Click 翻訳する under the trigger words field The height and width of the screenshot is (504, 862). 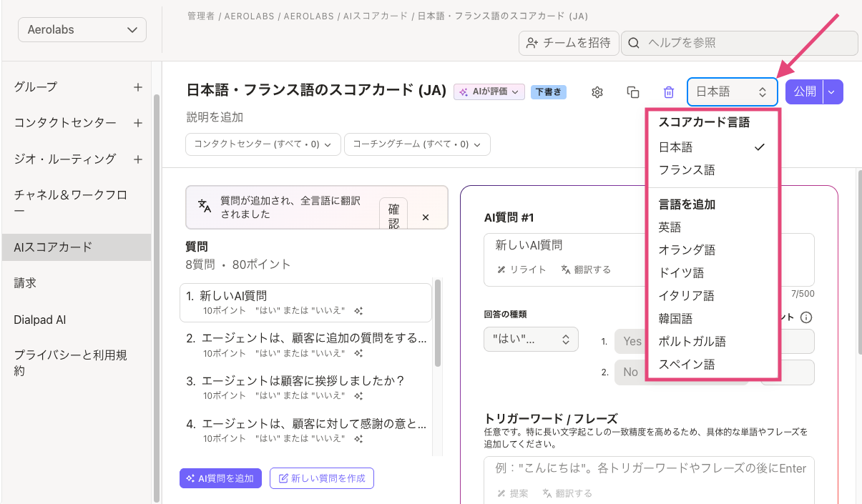(567, 493)
